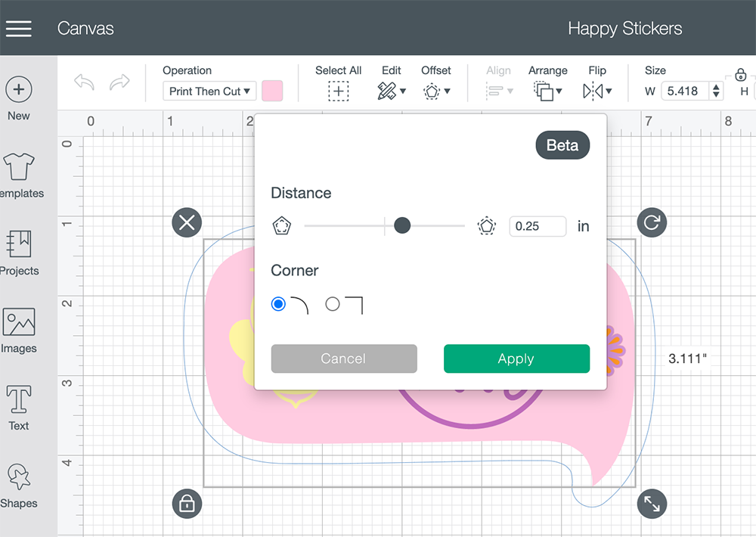Open the Print Then Cut operation dropdown
The width and height of the screenshot is (756, 537).
click(209, 92)
